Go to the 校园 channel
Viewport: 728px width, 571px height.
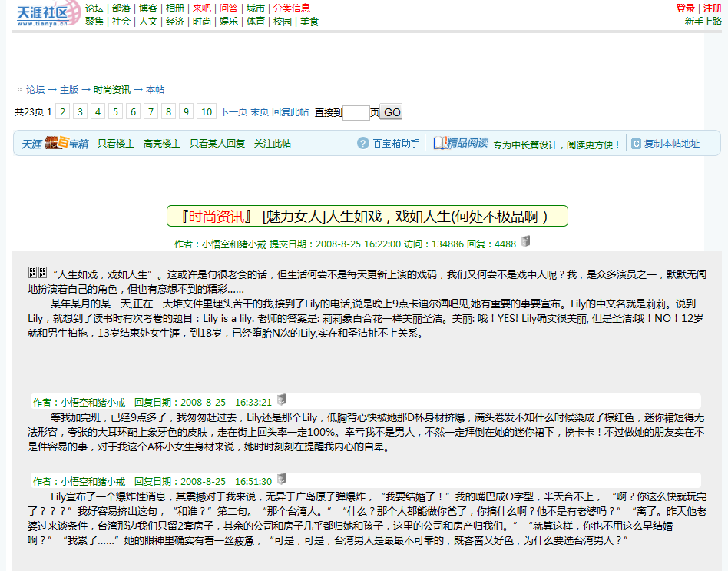coord(283,22)
